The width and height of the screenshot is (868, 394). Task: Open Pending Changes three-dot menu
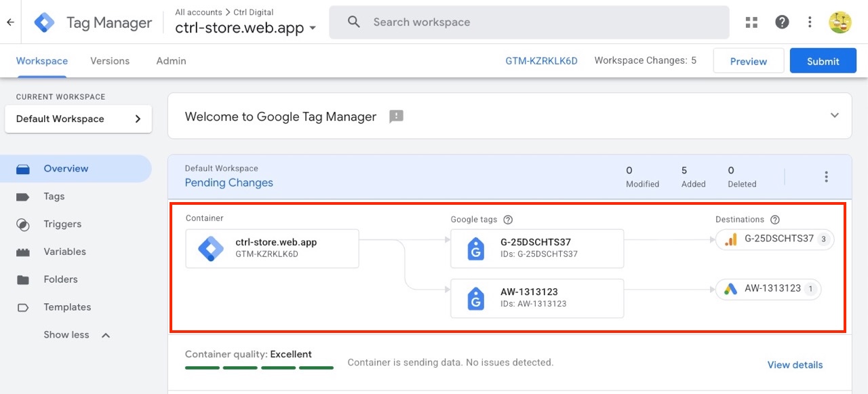coord(826,177)
